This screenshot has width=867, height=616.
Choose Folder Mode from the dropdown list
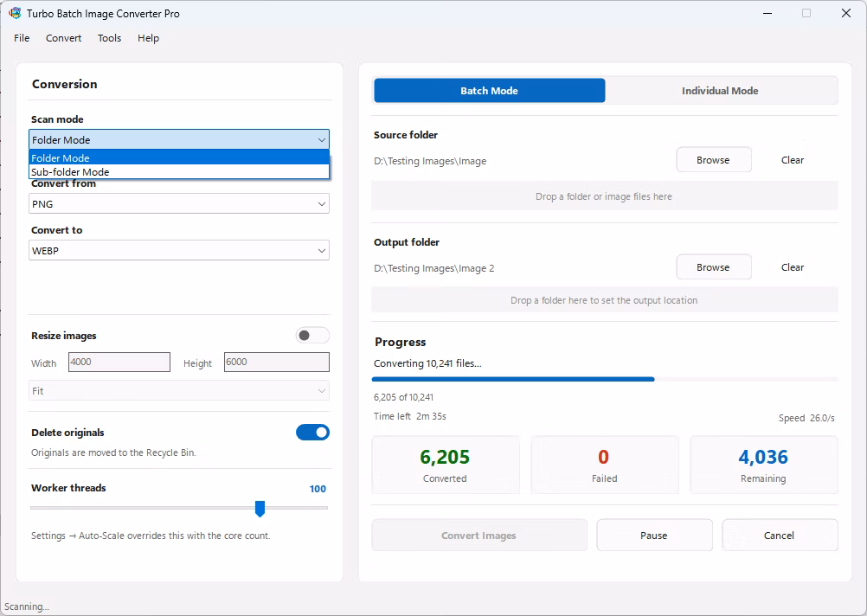coord(179,157)
